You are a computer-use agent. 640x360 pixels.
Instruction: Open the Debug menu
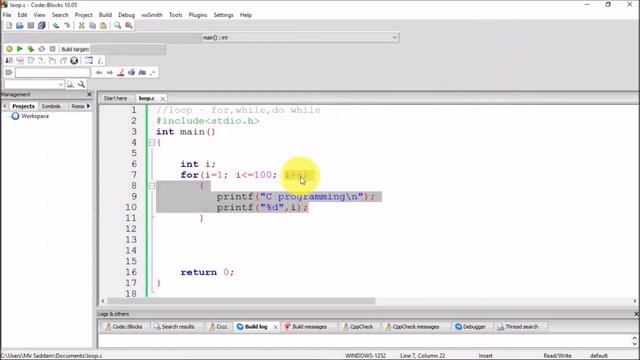point(126,15)
